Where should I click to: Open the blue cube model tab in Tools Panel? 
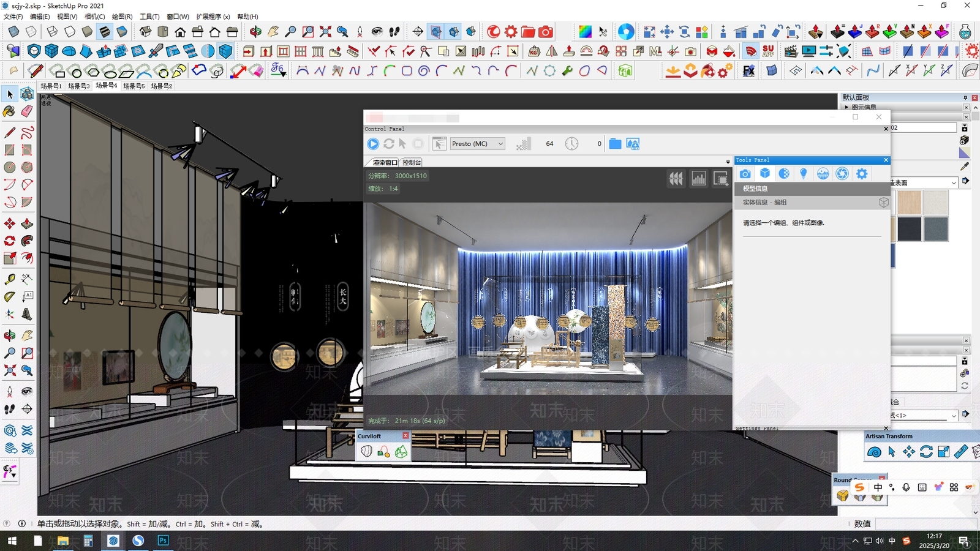click(765, 174)
